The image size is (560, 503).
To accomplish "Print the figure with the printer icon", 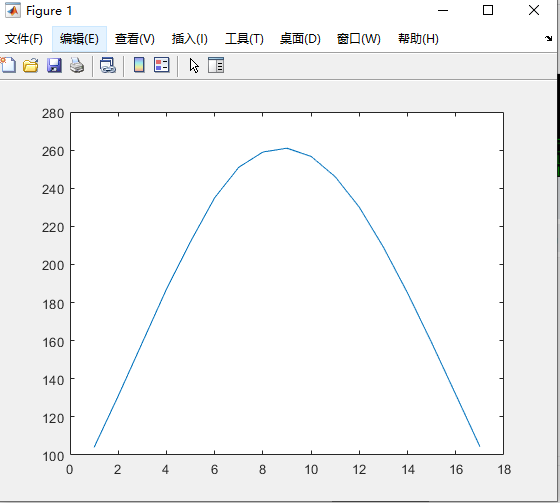I will (x=77, y=66).
